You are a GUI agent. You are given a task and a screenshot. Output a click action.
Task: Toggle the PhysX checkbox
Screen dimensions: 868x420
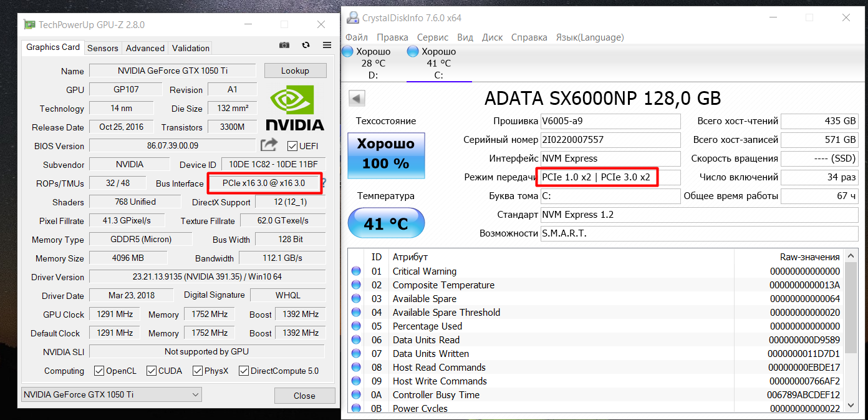(x=198, y=371)
